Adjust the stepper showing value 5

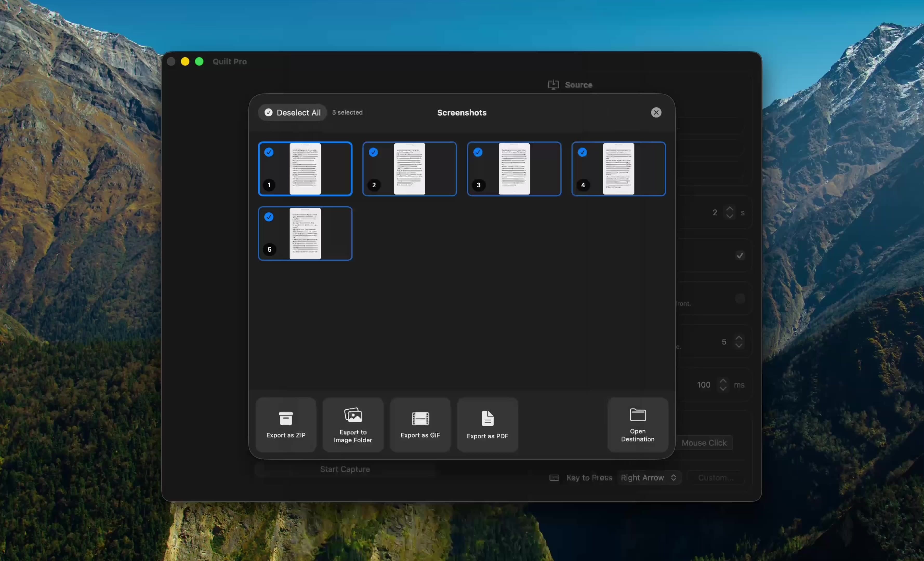(x=738, y=342)
